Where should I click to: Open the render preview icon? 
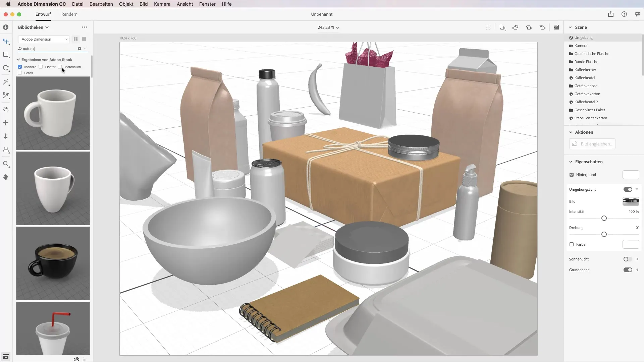pyautogui.click(x=556, y=27)
